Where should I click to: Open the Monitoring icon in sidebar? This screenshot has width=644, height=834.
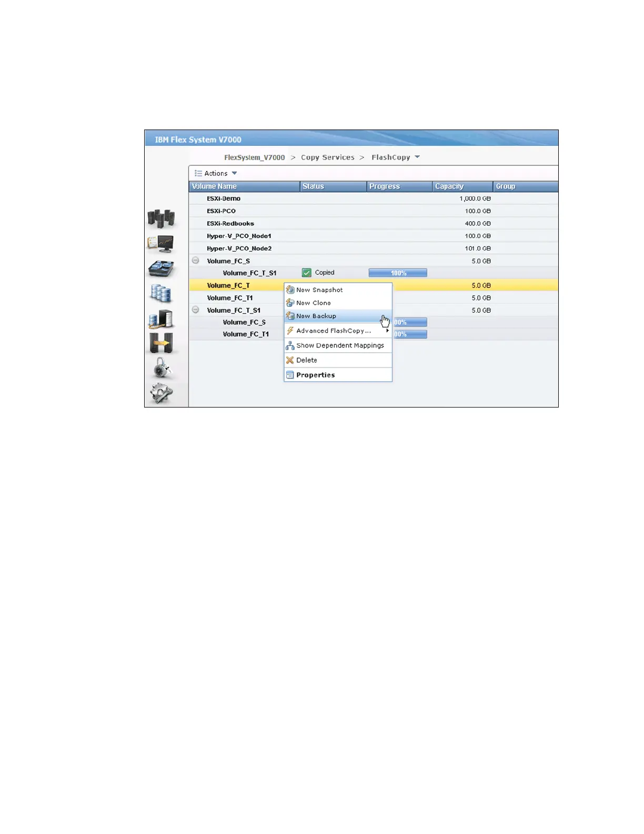(x=161, y=243)
